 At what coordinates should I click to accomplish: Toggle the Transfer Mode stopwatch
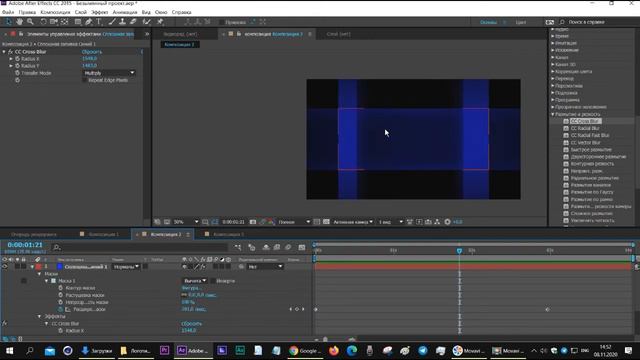(x=18, y=73)
